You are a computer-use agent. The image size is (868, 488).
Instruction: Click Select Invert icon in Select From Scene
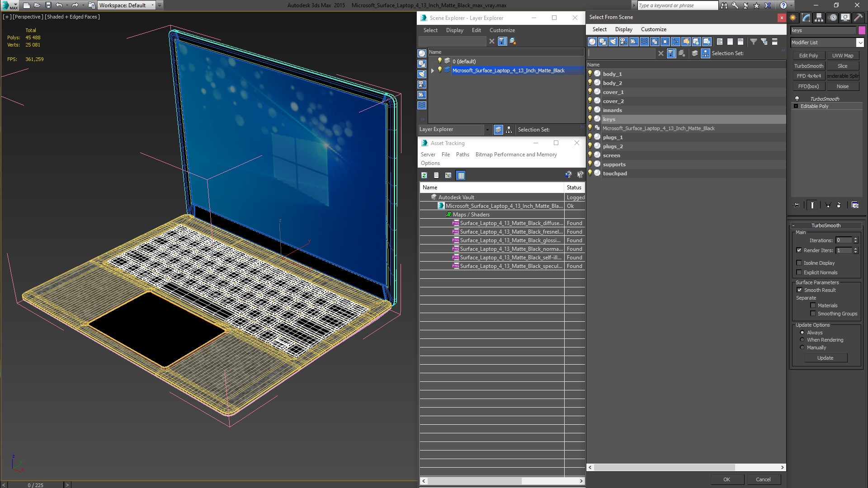[741, 42]
